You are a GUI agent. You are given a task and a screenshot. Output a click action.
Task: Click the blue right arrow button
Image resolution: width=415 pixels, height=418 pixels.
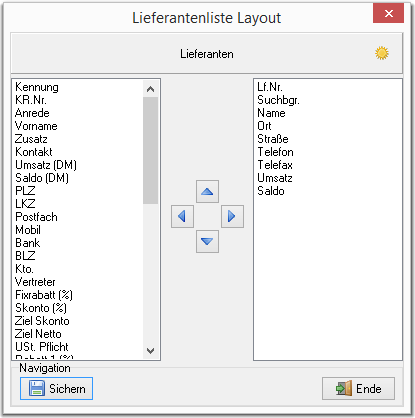232,217
